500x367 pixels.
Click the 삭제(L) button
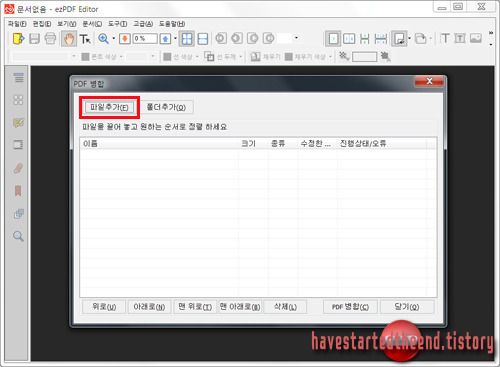(285, 307)
